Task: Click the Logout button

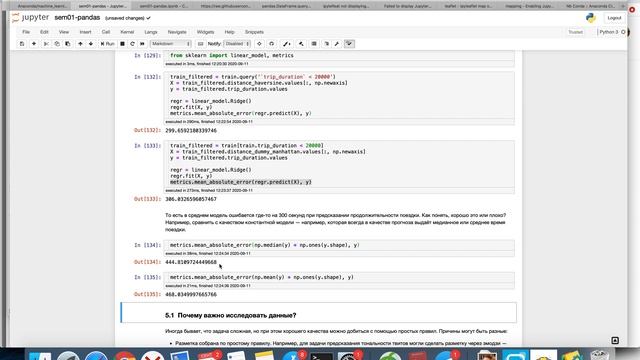Action: (x=614, y=18)
